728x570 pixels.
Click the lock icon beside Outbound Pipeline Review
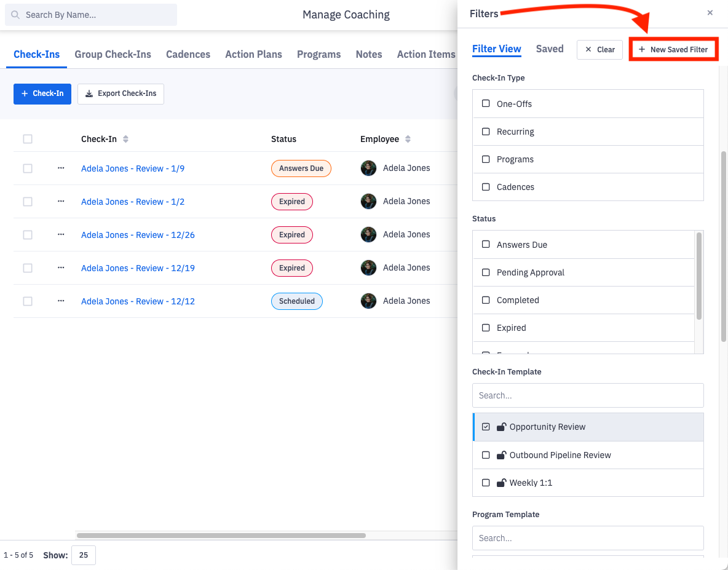point(501,455)
